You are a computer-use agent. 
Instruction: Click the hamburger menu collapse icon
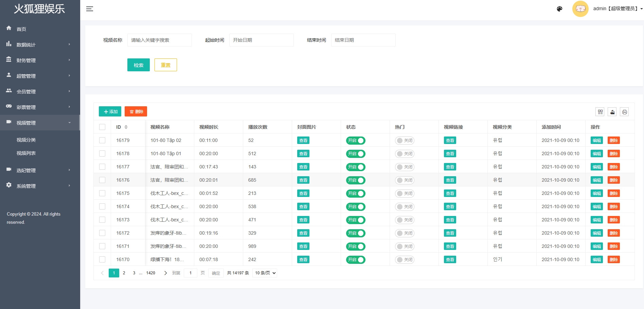[90, 9]
